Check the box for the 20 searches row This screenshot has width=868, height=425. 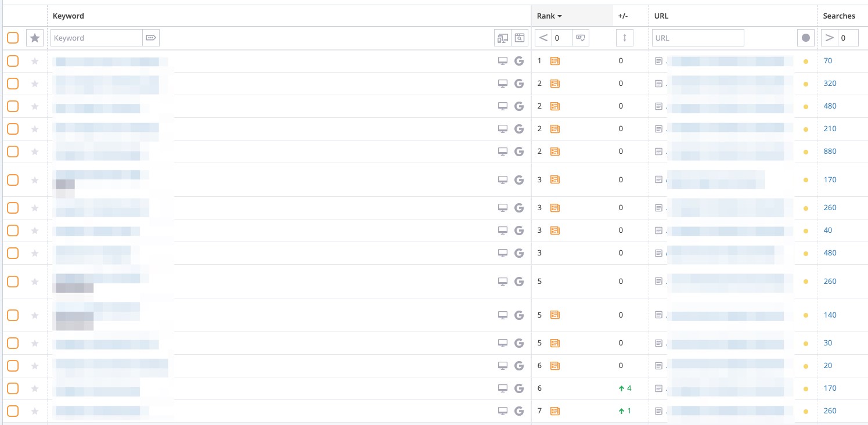point(13,366)
